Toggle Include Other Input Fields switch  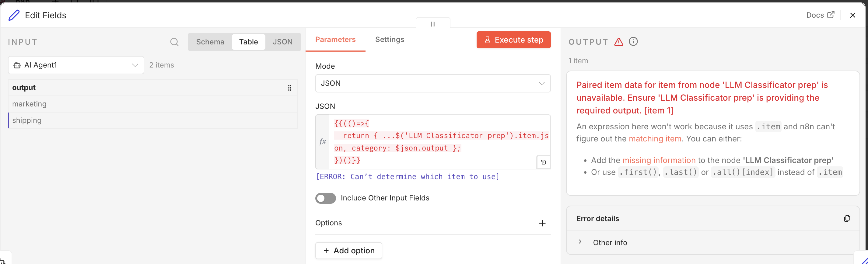pos(326,198)
